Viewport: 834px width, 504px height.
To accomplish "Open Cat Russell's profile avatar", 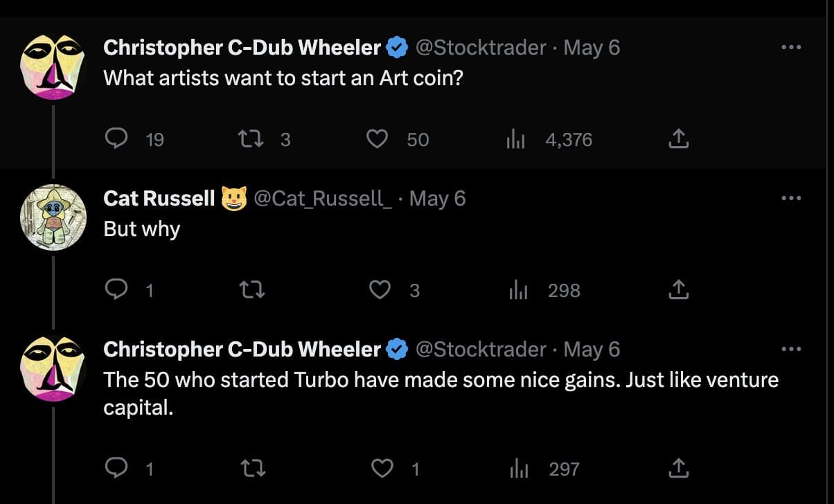I will pos(53,217).
